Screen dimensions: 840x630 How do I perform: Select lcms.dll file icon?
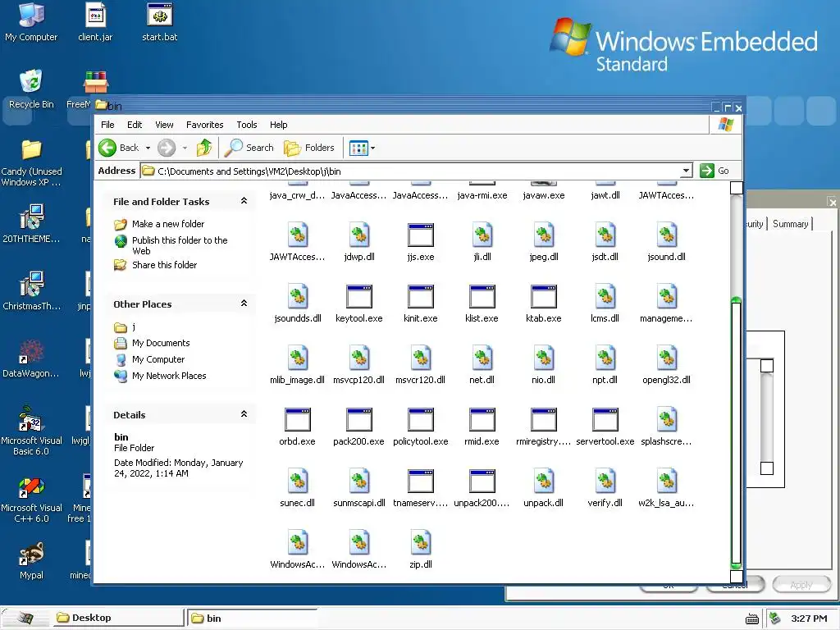[x=605, y=296]
